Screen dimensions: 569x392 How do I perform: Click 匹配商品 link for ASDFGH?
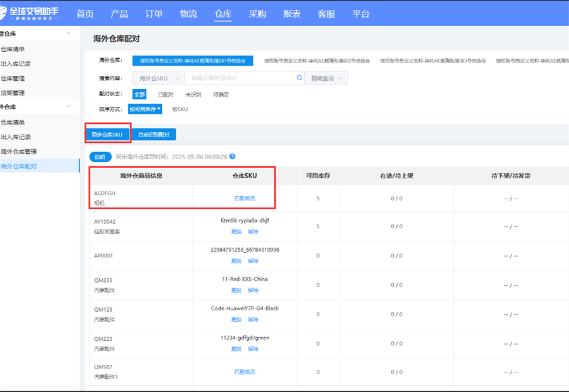[245, 198]
